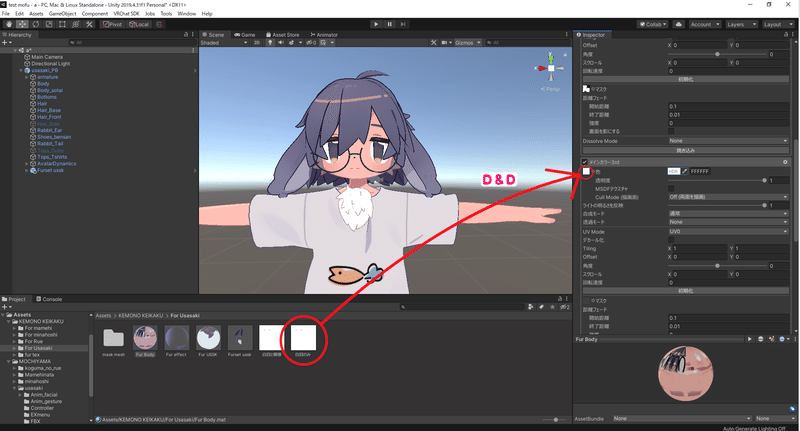800x431 pixels.
Task: Select Furset ussk in Hierarchy
Action: point(50,170)
